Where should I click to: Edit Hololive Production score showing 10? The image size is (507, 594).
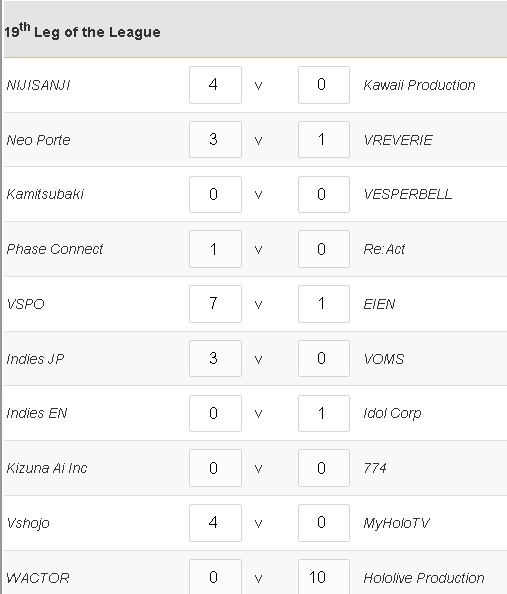(324, 577)
